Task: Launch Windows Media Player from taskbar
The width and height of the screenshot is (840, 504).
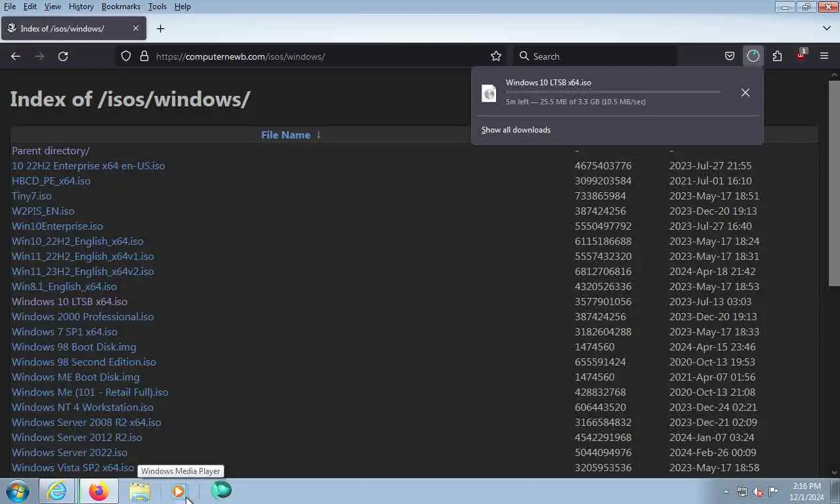Action: (x=179, y=491)
